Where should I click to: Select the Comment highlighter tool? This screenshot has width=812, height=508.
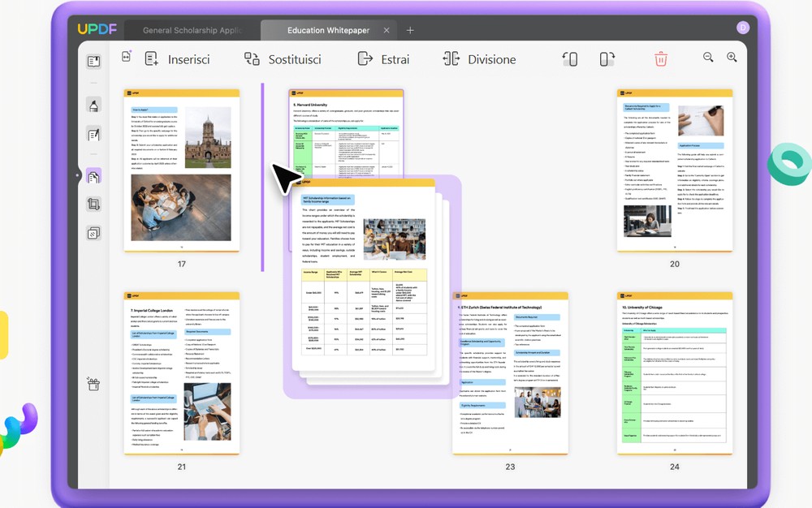pos(93,105)
